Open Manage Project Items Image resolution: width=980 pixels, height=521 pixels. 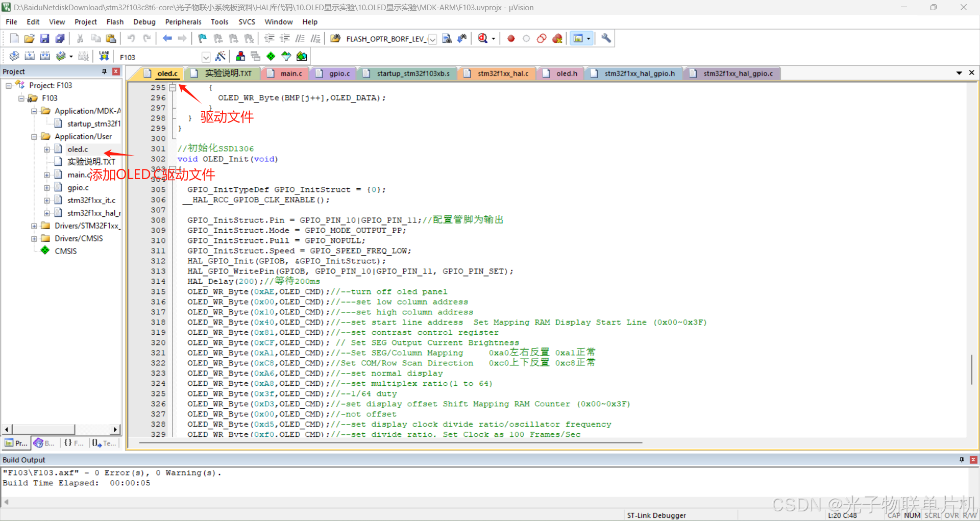coord(240,56)
